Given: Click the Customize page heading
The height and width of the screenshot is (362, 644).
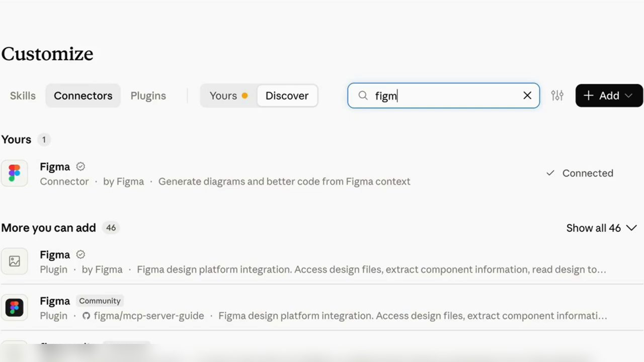Looking at the screenshot, I should pyautogui.click(x=47, y=54).
